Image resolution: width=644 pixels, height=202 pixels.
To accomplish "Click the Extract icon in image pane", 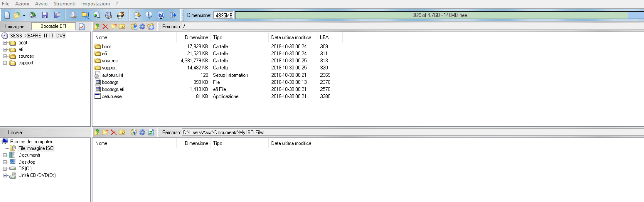I will point(134,27).
